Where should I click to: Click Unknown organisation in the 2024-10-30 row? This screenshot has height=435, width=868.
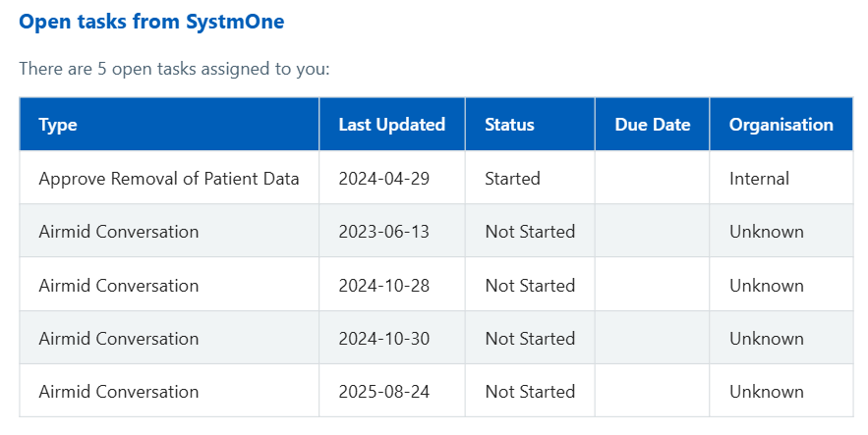(766, 339)
